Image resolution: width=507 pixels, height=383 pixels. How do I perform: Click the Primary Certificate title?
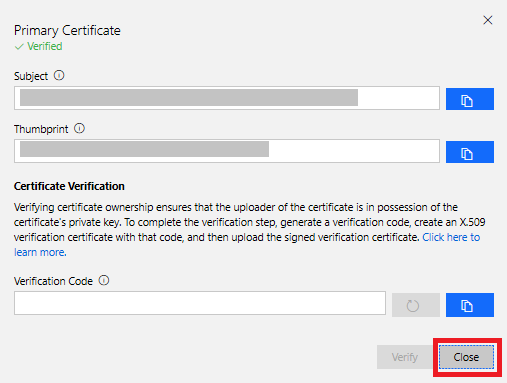click(x=67, y=30)
